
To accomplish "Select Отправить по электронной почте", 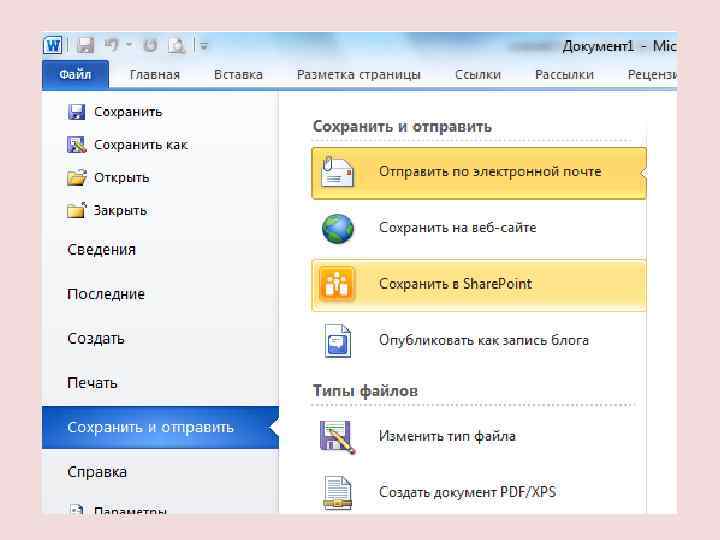I will (x=478, y=173).
